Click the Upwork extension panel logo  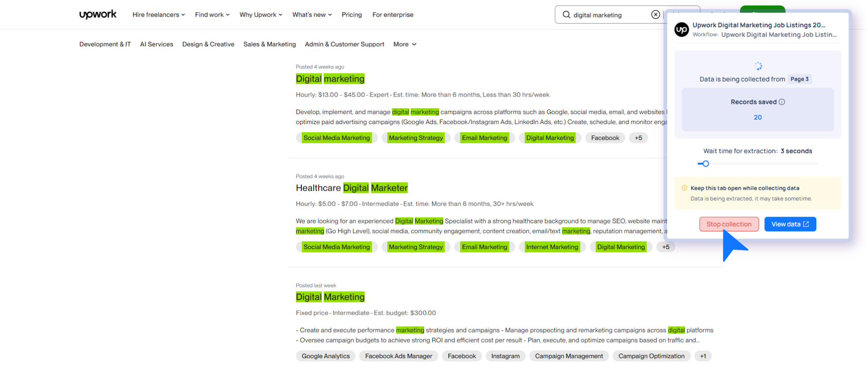[x=682, y=30]
